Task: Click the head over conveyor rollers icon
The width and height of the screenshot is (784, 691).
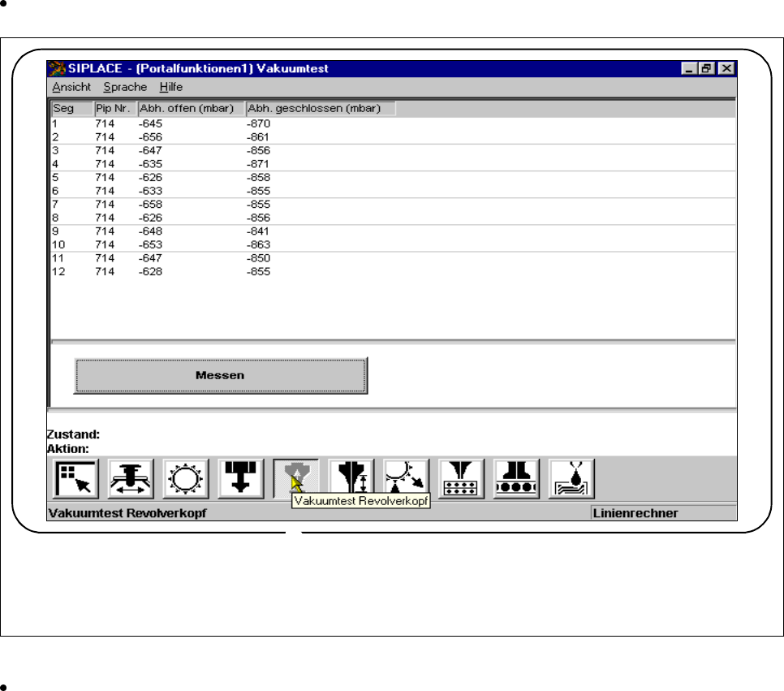Action: click(516, 479)
